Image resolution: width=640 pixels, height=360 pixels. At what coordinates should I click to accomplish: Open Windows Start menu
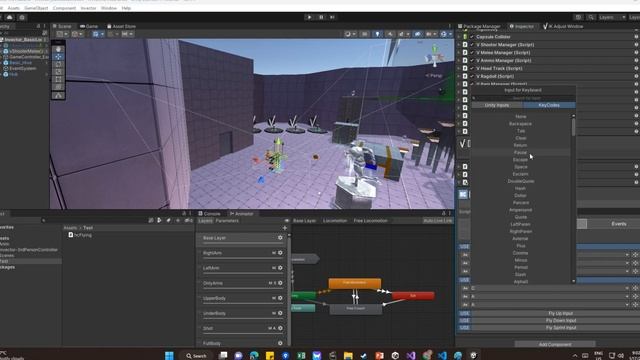pos(169,355)
